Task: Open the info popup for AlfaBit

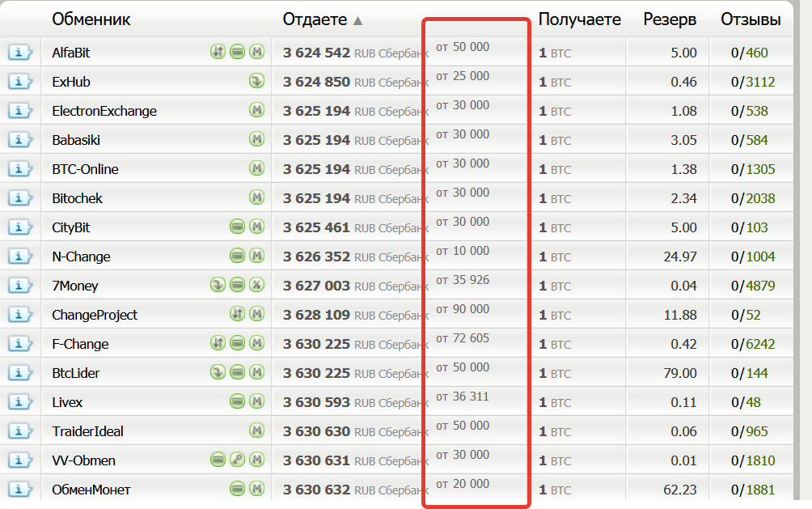Action: (19, 52)
